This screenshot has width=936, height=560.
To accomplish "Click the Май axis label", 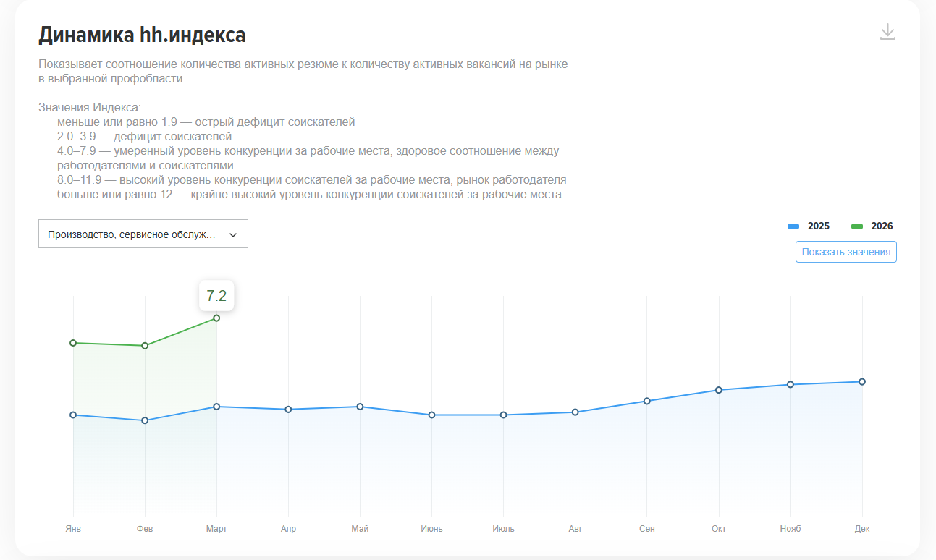I will click(x=360, y=529).
